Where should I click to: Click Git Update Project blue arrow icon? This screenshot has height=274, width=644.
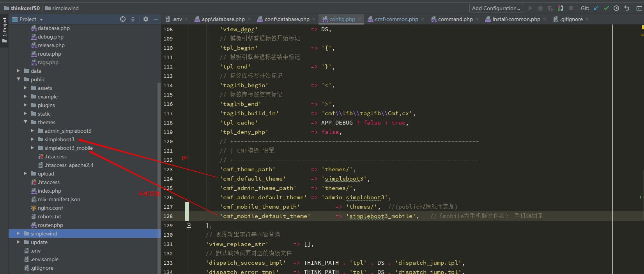[596, 8]
